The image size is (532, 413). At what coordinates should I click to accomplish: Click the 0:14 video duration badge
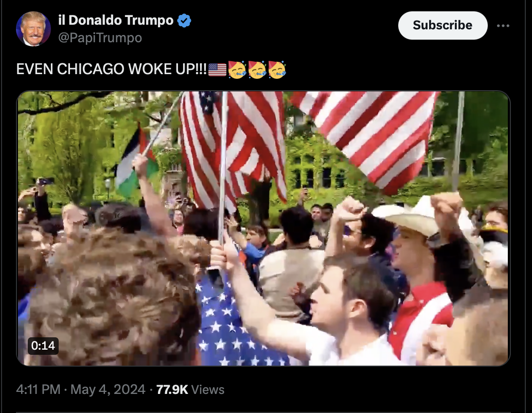[43, 346]
